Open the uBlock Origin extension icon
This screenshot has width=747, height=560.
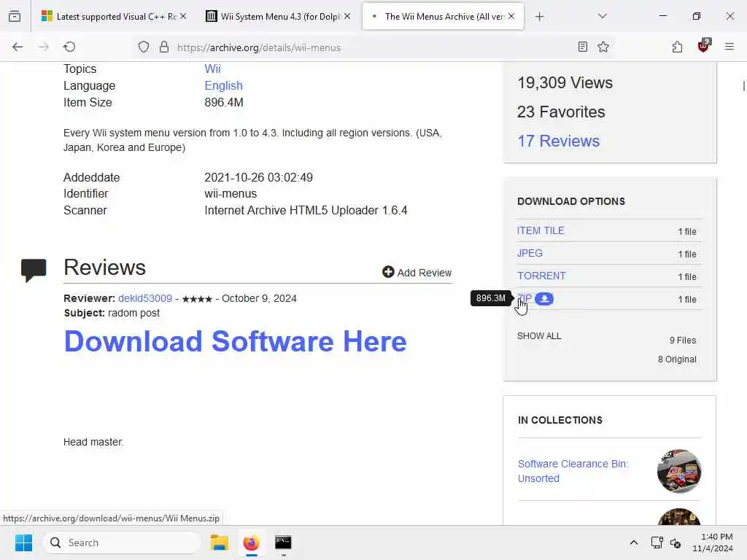703,46
